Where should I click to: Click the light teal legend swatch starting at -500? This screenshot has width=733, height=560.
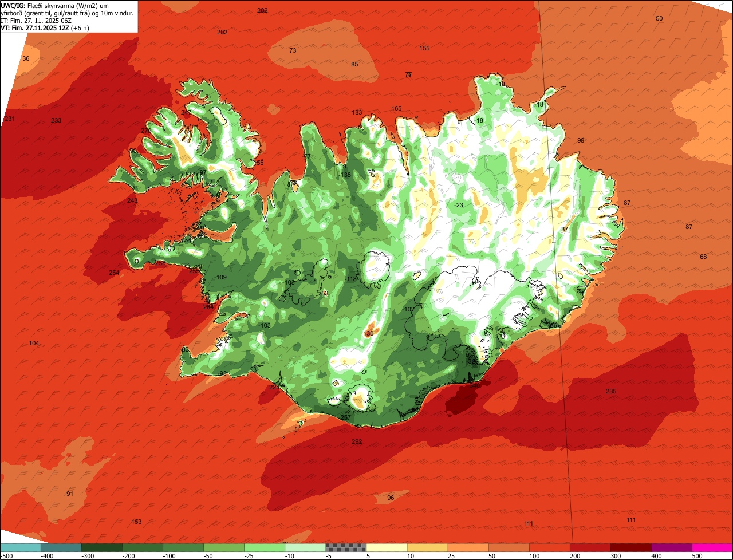click(x=21, y=547)
